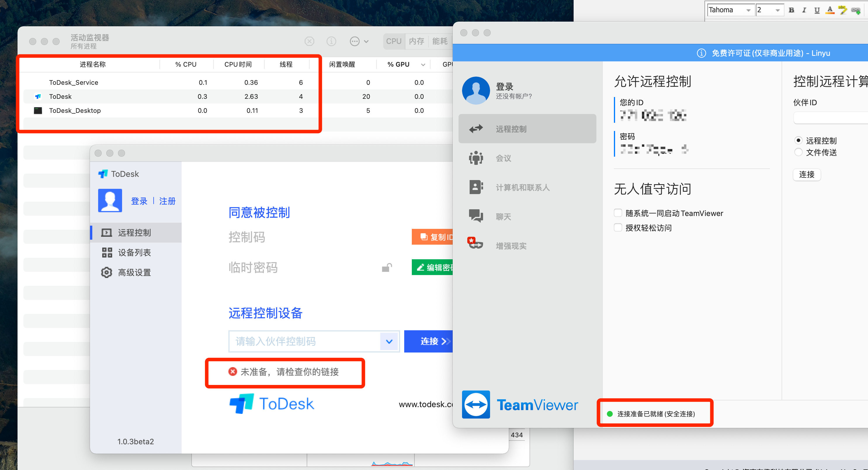Toggle the temporary password lock icon
Screen dimensions: 868x470
[x=387, y=267]
